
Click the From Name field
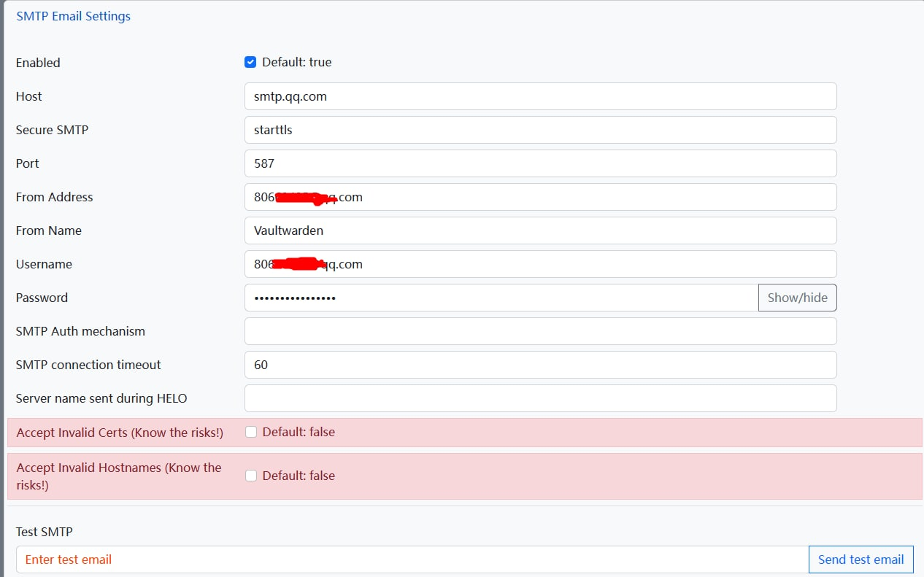(540, 231)
